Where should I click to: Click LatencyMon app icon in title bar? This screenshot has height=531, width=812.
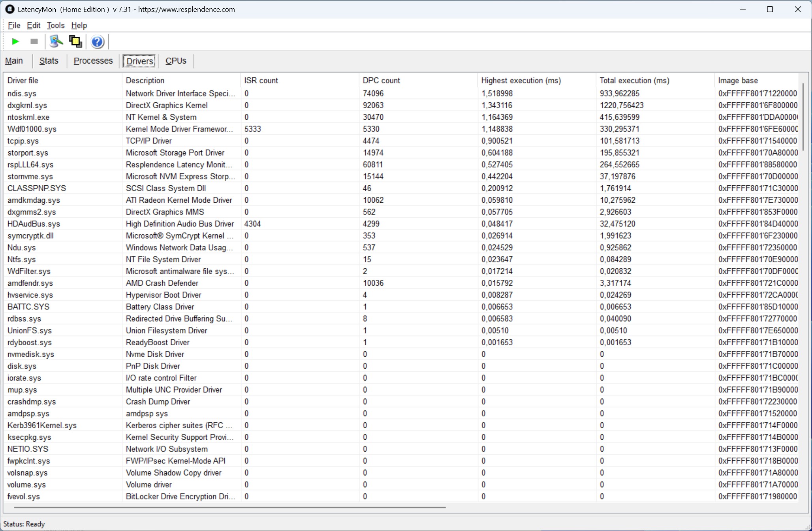[9, 9]
